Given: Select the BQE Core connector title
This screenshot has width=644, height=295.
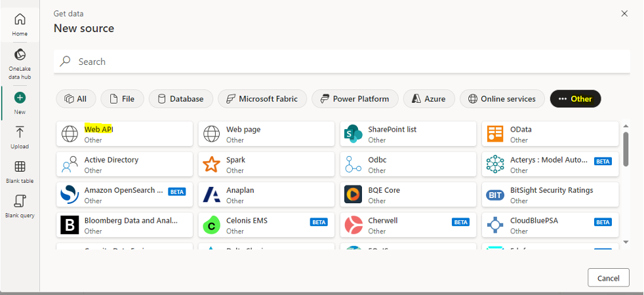Looking at the screenshot, I should [384, 190].
